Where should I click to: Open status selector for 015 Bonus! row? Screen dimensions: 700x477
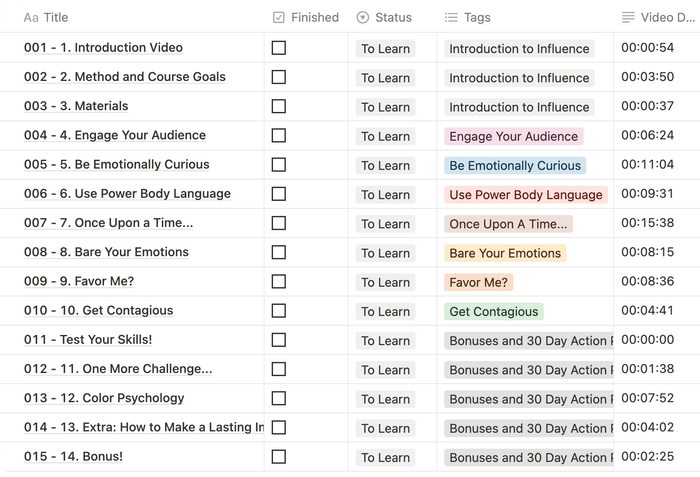click(386, 458)
